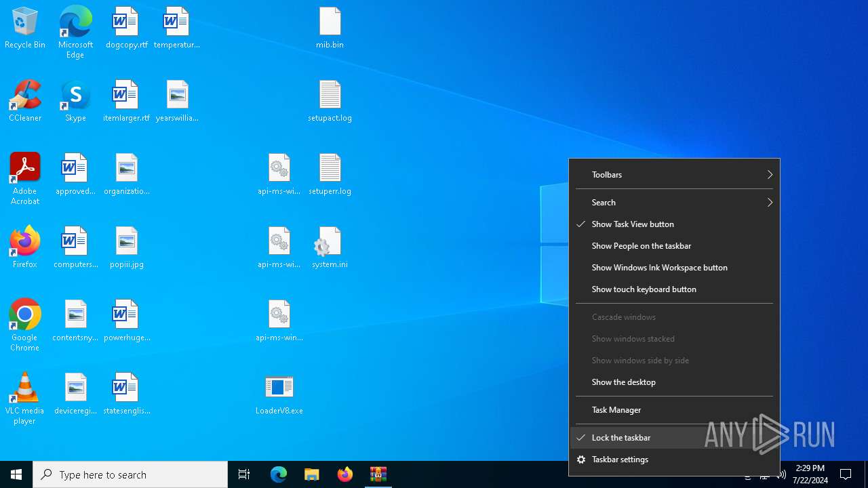Select the organizatio... image file
This screenshot has width=868, height=488.
point(127,175)
